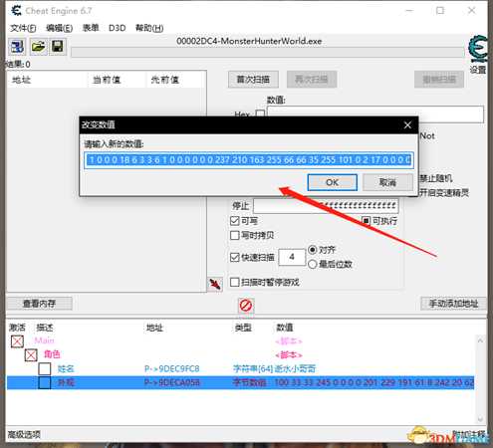This screenshot has height=448, width=493.
Task: Toggle the Main script activation box
Action: pos(17,341)
